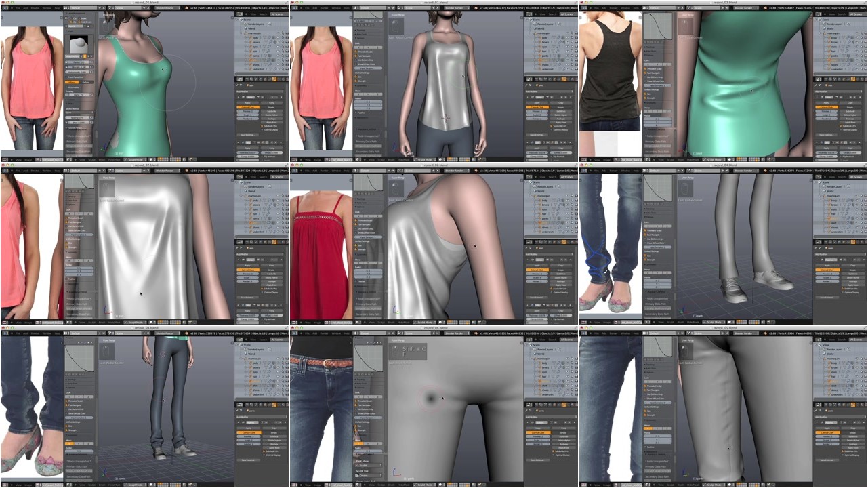Hide the hair object via eye icon in record_01.blend
Screen dimensions: 868x488
(x=278, y=51)
